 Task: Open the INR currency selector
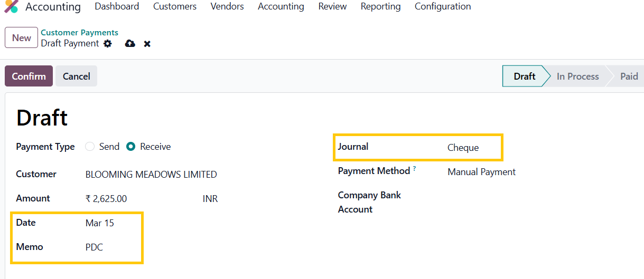[x=210, y=199]
